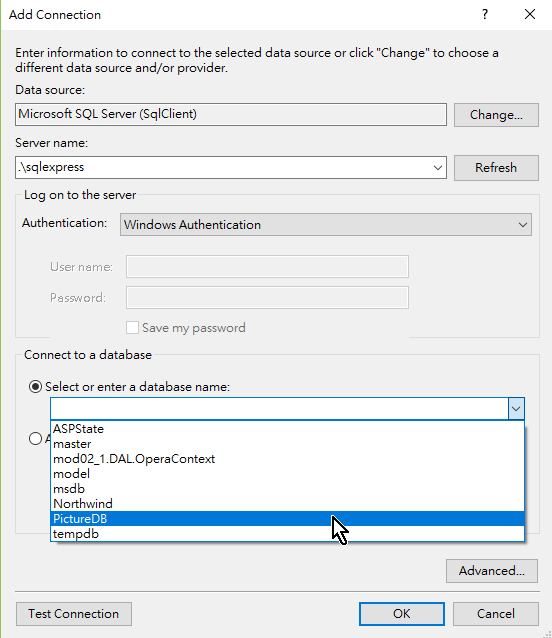Select ASPState in the dropdown list

287,429
